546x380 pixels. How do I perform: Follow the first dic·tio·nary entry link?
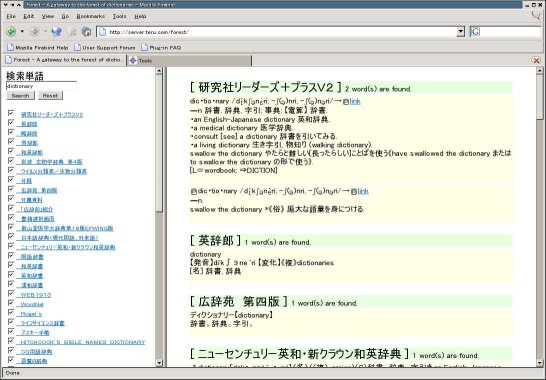355,101
